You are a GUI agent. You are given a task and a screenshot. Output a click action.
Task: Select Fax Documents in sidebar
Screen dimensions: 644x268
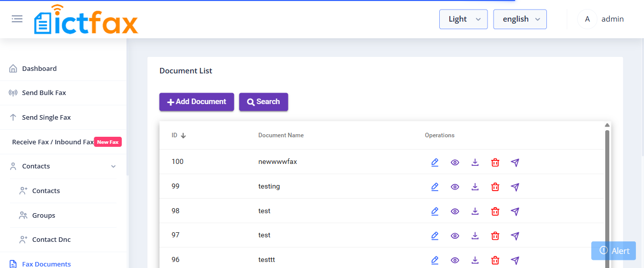pos(46,264)
